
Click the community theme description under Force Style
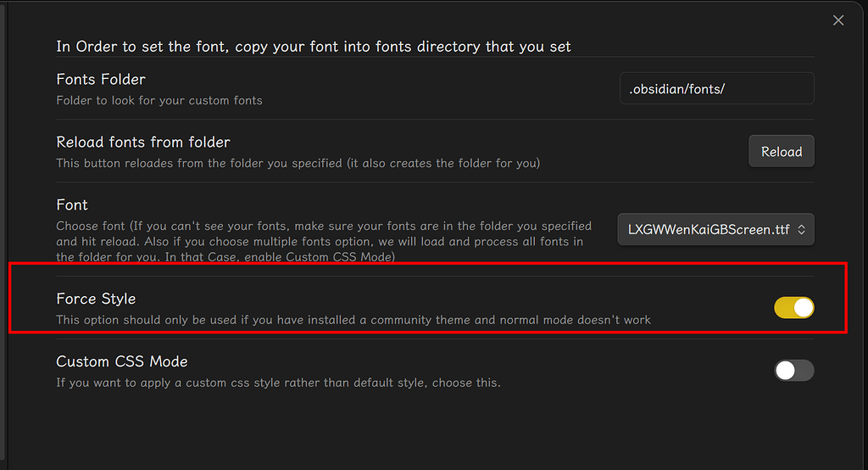click(x=353, y=320)
